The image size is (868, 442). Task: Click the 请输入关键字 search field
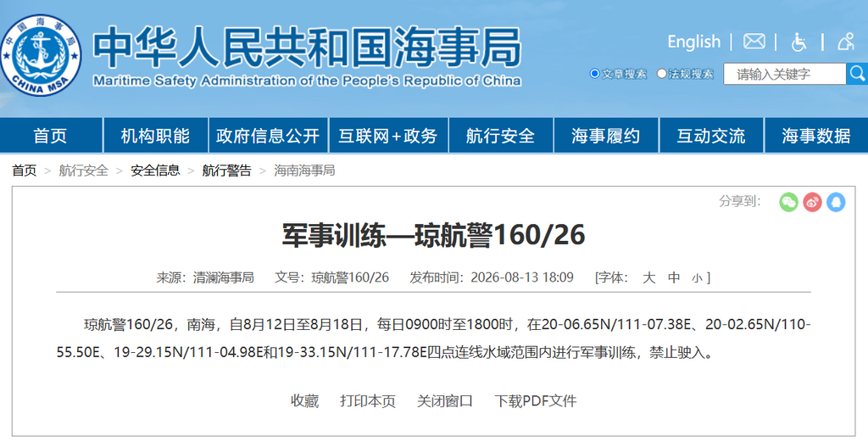pos(784,74)
